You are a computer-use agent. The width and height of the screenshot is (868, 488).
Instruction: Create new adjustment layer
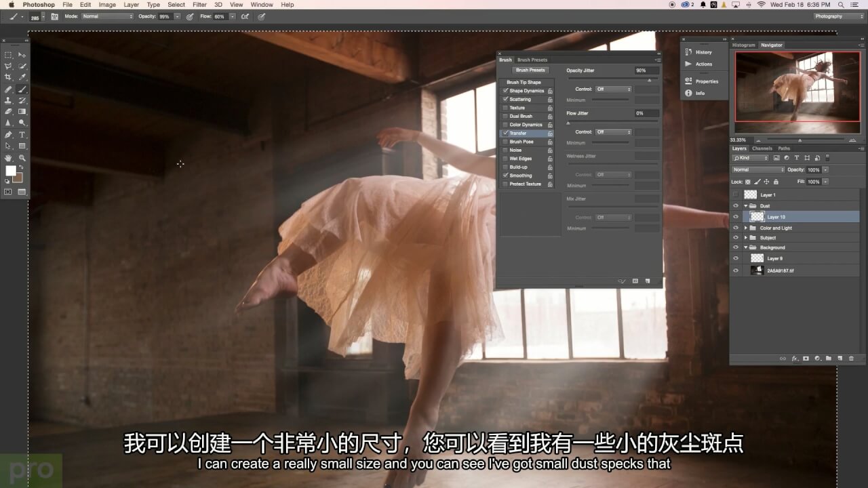pyautogui.click(x=817, y=358)
